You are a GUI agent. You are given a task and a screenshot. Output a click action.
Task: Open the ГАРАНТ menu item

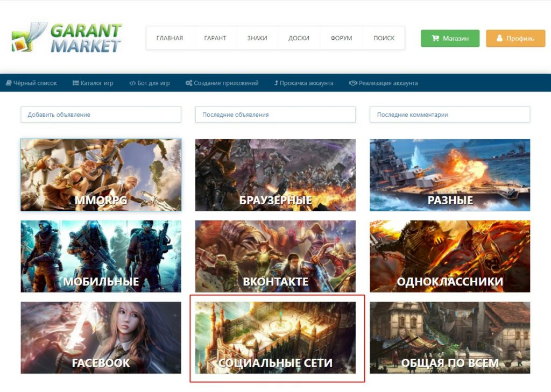[x=215, y=38]
